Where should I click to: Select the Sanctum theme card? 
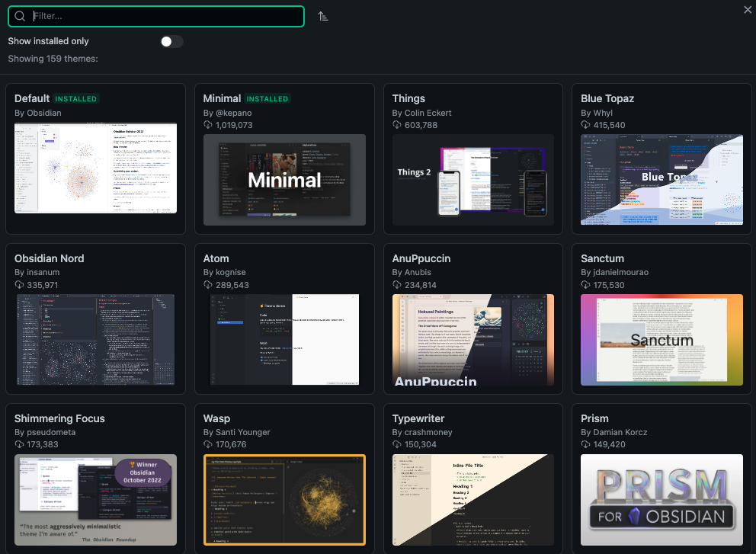661,319
